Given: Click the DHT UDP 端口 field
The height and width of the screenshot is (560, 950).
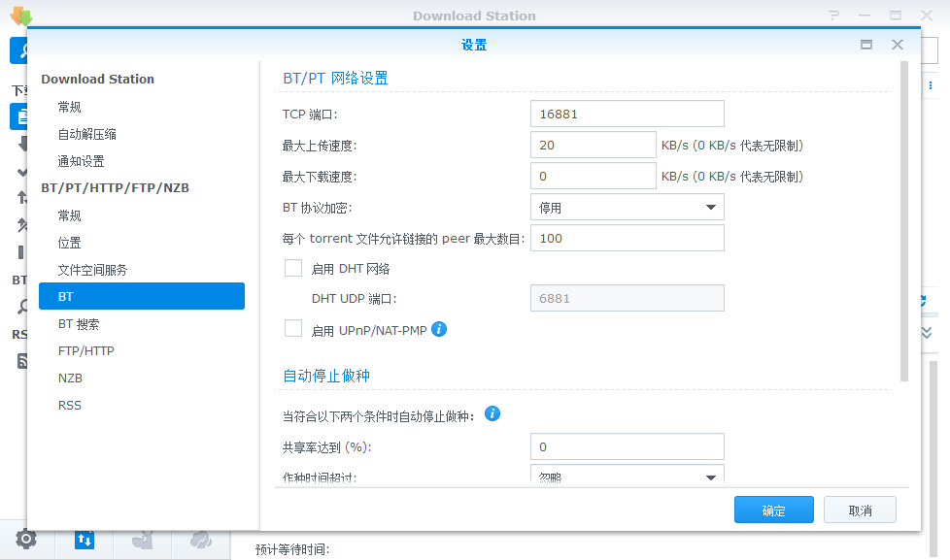Looking at the screenshot, I should click(628, 299).
